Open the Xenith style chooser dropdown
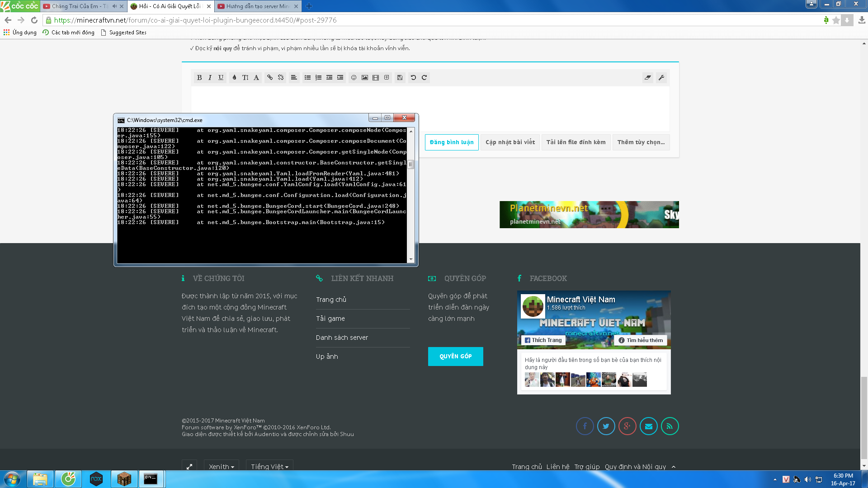 221,466
